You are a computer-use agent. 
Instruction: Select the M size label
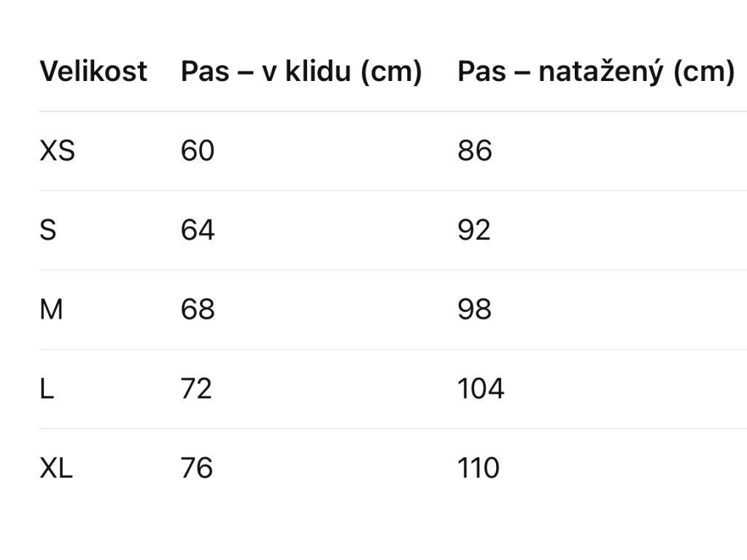click(51, 310)
